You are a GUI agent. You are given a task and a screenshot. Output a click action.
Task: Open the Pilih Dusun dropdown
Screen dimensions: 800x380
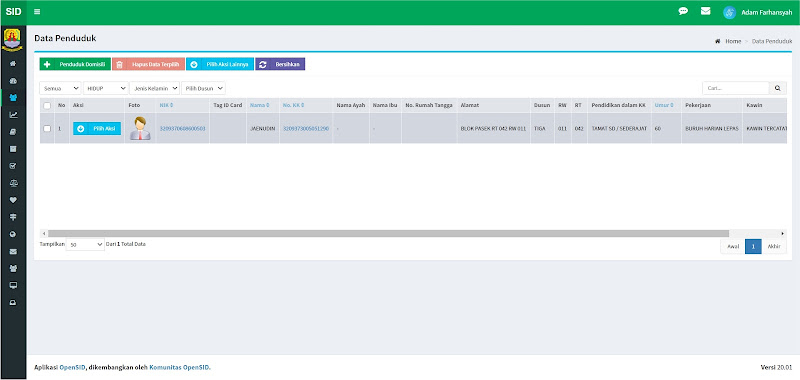pyautogui.click(x=204, y=88)
